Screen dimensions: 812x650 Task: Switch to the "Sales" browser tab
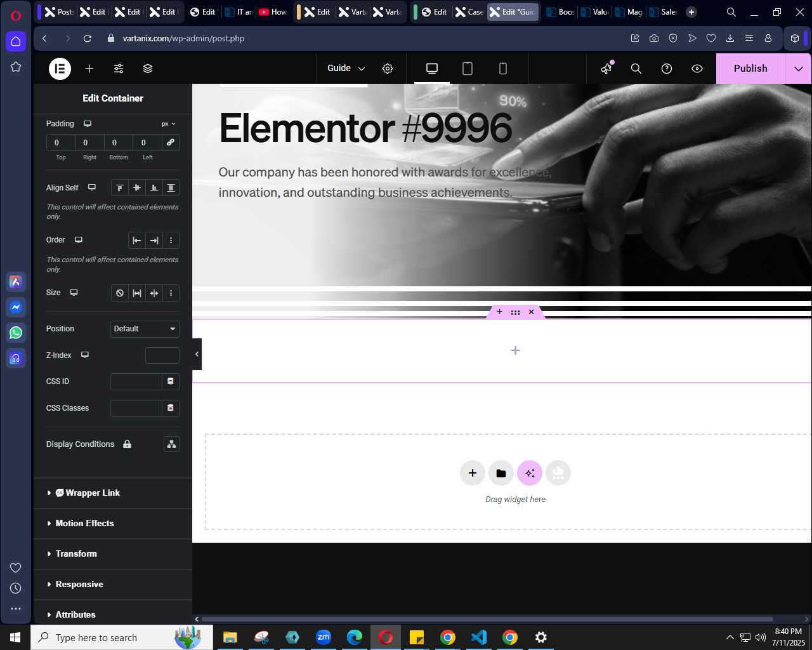[663, 11]
